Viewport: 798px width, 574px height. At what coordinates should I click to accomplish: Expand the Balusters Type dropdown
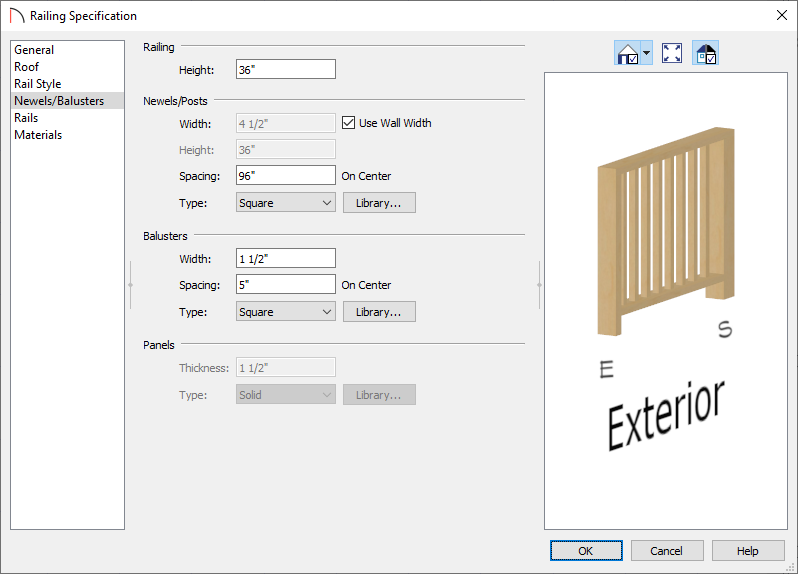[x=286, y=311]
